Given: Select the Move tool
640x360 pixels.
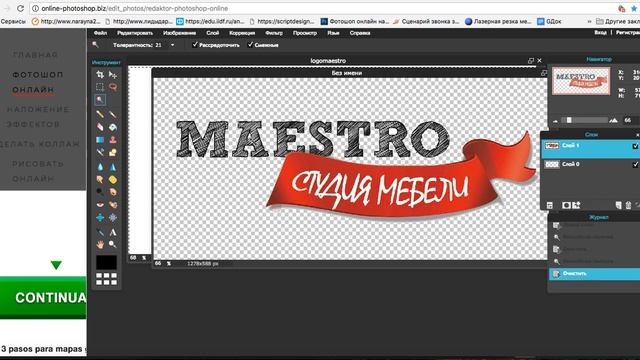Looking at the screenshot, I should (113, 75).
